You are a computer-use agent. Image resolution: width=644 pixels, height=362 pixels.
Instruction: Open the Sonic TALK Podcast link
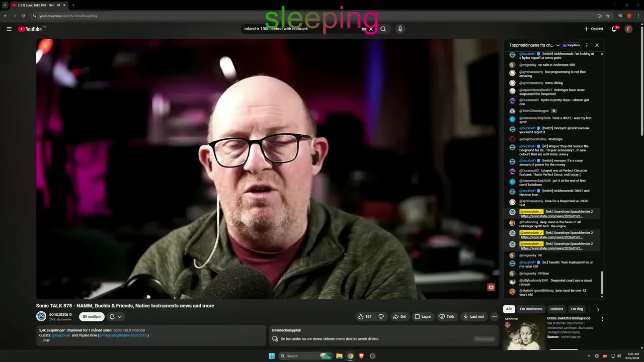click(129, 330)
